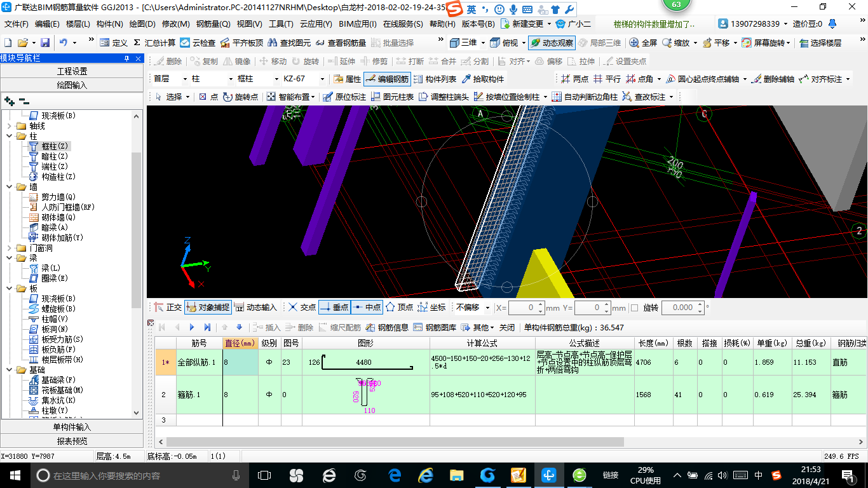Click the 单构件输入 button
Screen dimensions: 868x488
(72, 427)
